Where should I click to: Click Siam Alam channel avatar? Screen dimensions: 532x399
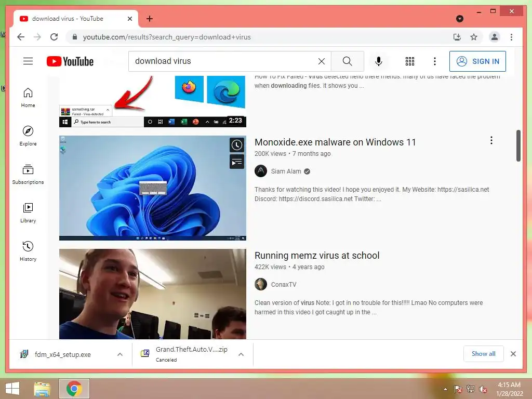[x=261, y=171]
